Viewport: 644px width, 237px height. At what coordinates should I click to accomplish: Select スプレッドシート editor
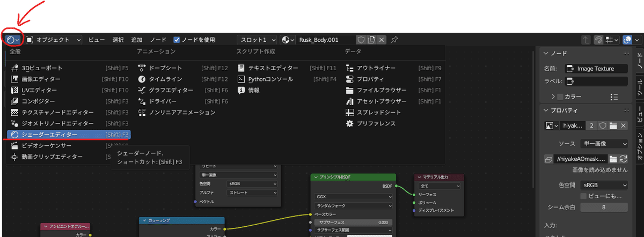coord(393,112)
